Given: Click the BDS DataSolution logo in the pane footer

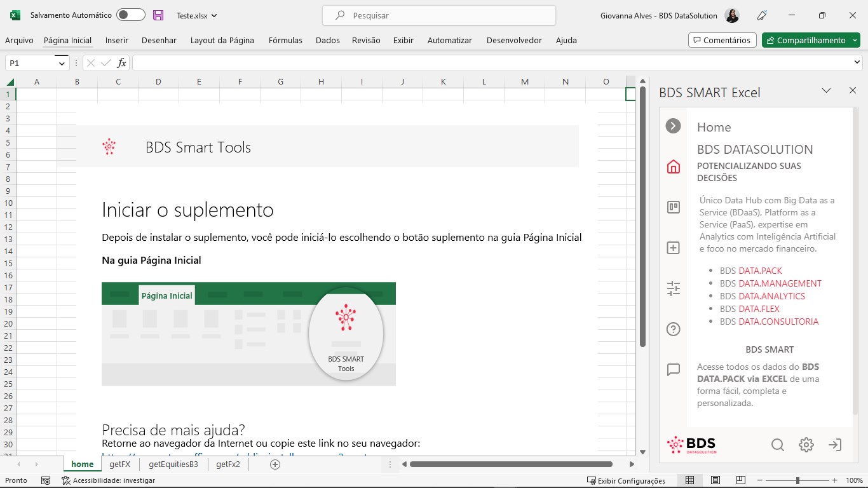Looking at the screenshot, I should (x=691, y=445).
